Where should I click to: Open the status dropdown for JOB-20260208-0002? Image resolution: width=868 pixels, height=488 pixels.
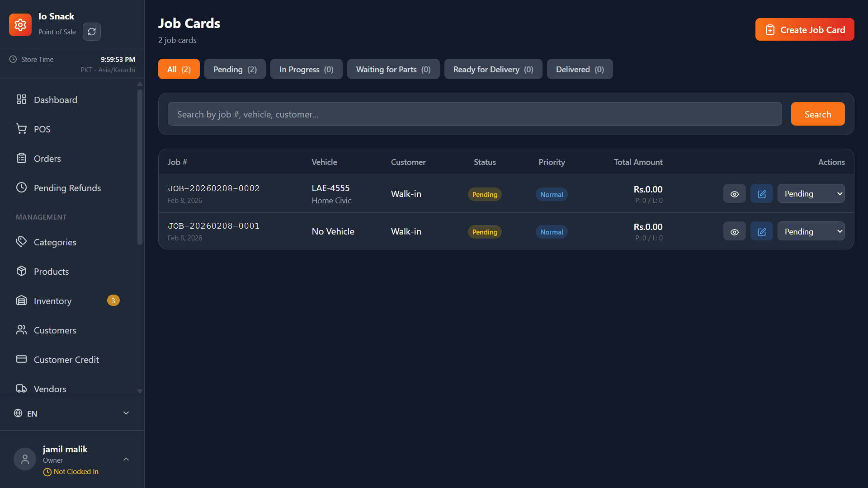click(811, 193)
